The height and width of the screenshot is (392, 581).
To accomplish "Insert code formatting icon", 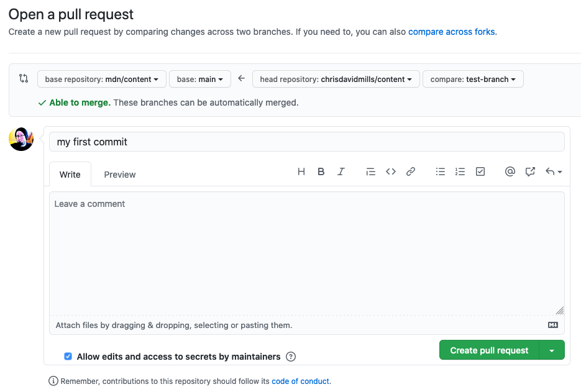I will pyautogui.click(x=391, y=171).
